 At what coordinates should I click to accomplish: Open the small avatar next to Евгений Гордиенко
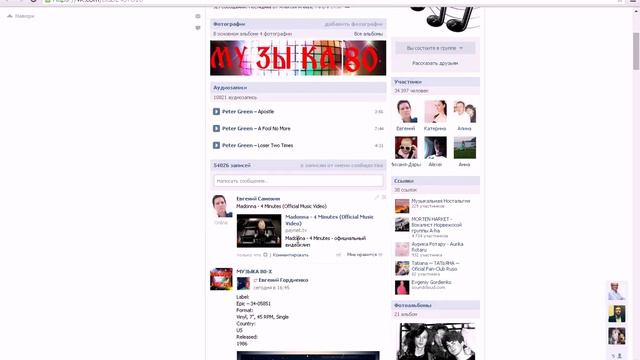click(243, 283)
